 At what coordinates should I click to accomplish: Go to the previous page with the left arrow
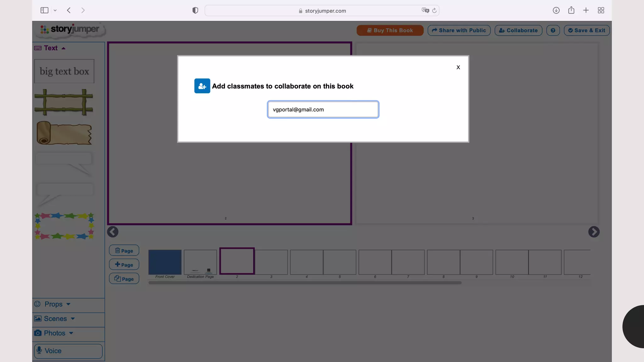pyautogui.click(x=113, y=232)
